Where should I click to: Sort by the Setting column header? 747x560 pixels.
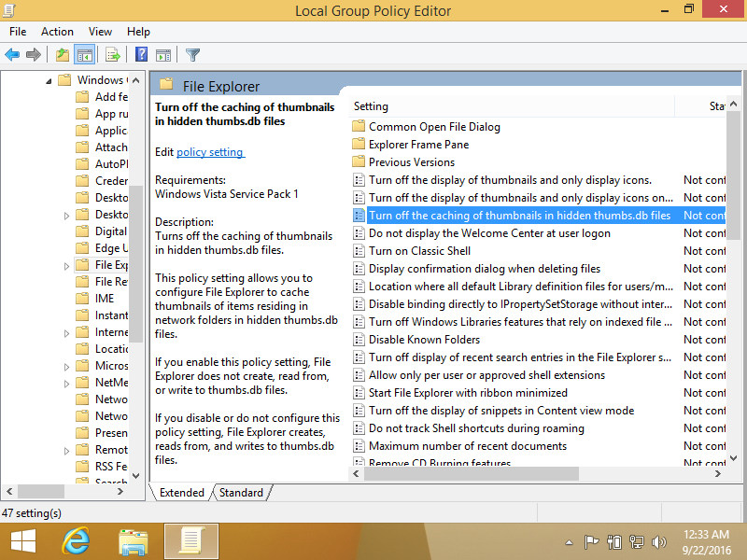click(x=511, y=106)
